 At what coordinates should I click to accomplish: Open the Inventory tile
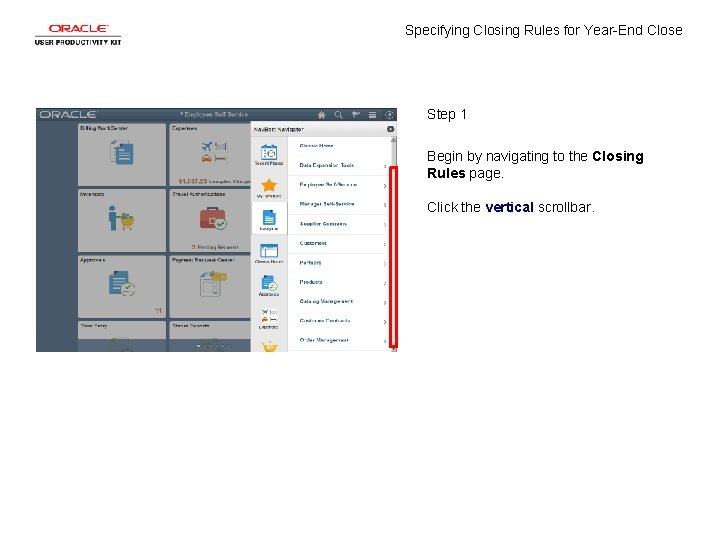click(x=122, y=220)
